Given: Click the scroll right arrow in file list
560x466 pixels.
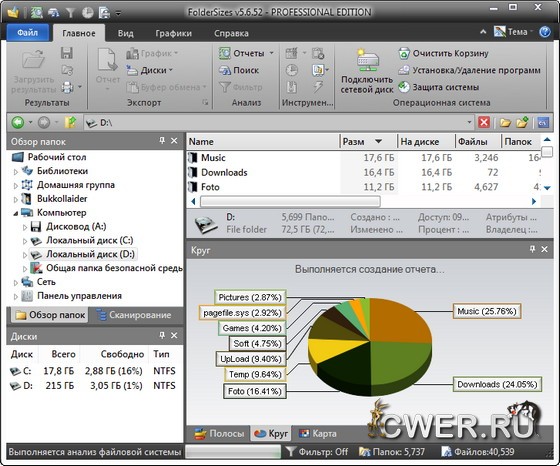Looking at the screenshot, I should point(534,202).
